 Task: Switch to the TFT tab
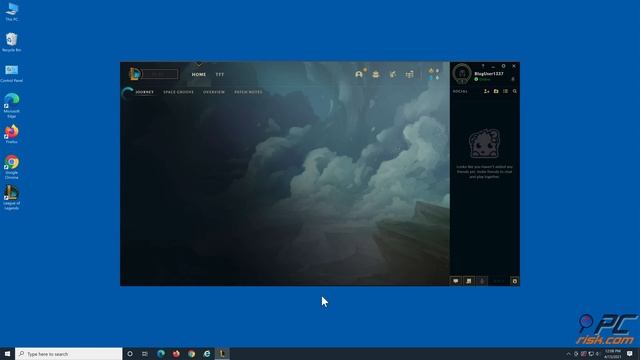click(x=220, y=75)
